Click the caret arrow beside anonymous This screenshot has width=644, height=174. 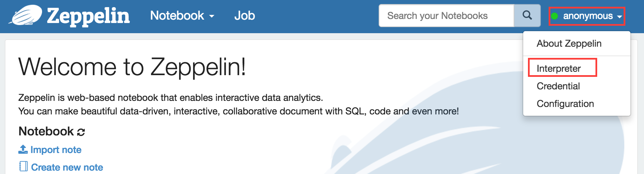pyautogui.click(x=620, y=17)
